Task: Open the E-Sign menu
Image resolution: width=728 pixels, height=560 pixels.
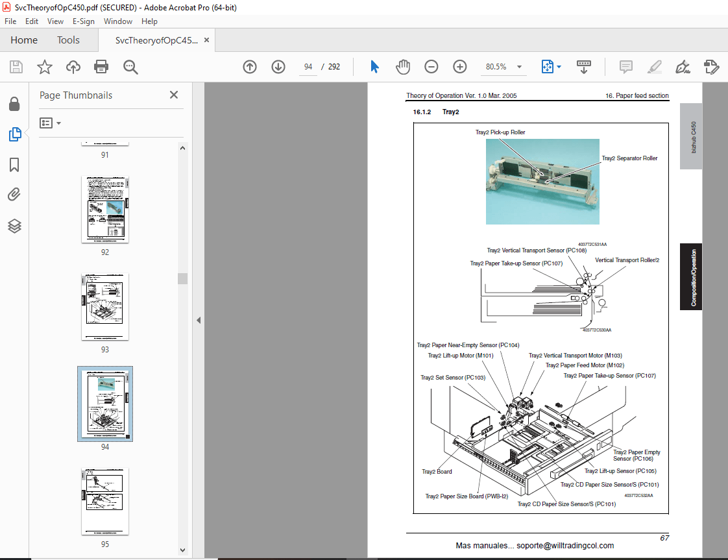Action: (84, 21)
